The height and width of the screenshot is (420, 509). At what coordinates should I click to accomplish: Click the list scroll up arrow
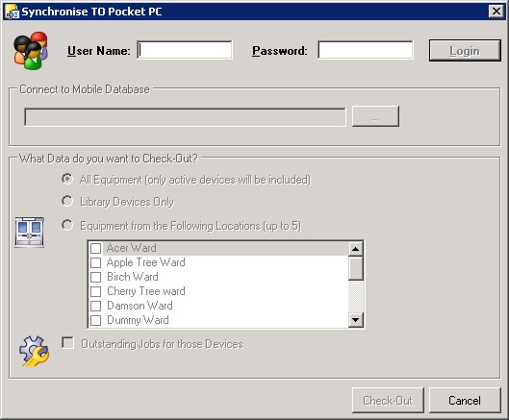point(355,249)
